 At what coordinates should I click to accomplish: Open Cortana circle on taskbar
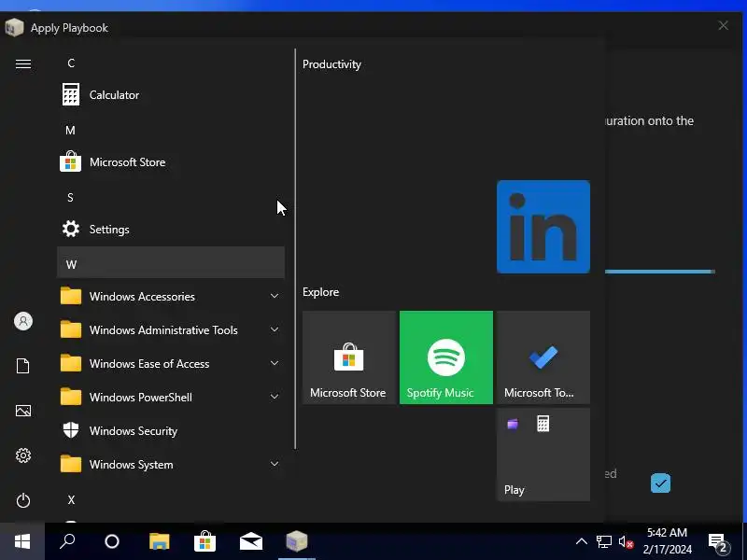(x=112, y=541)
